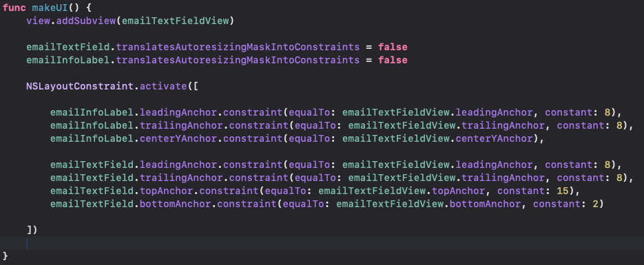Select the makeUI function name
The width and height of the screenshot is (644, 265).
pyautogui.click(x=50, y=8)
